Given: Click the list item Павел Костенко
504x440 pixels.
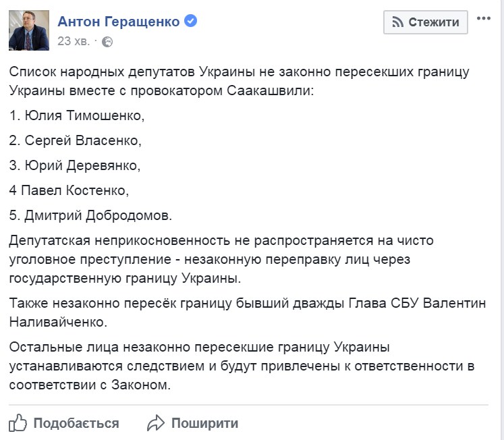Looking at the screenshot, I should coord(69,190).
